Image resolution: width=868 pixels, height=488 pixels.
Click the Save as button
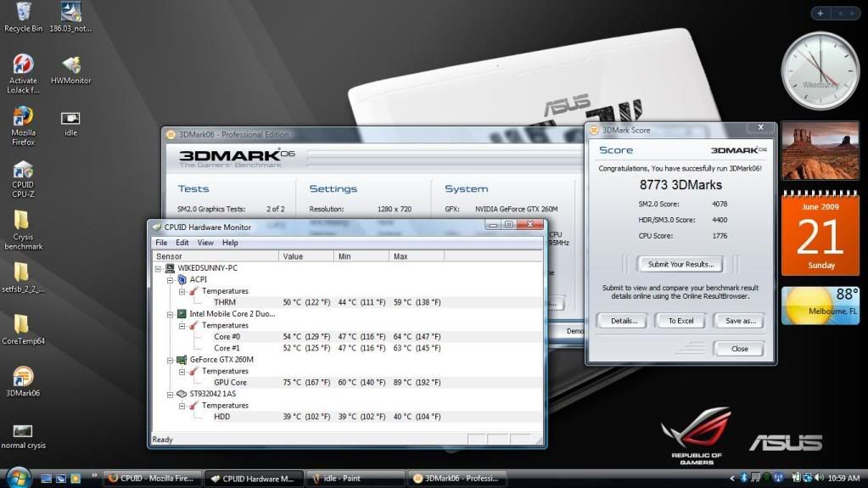[x=740, y=321]
